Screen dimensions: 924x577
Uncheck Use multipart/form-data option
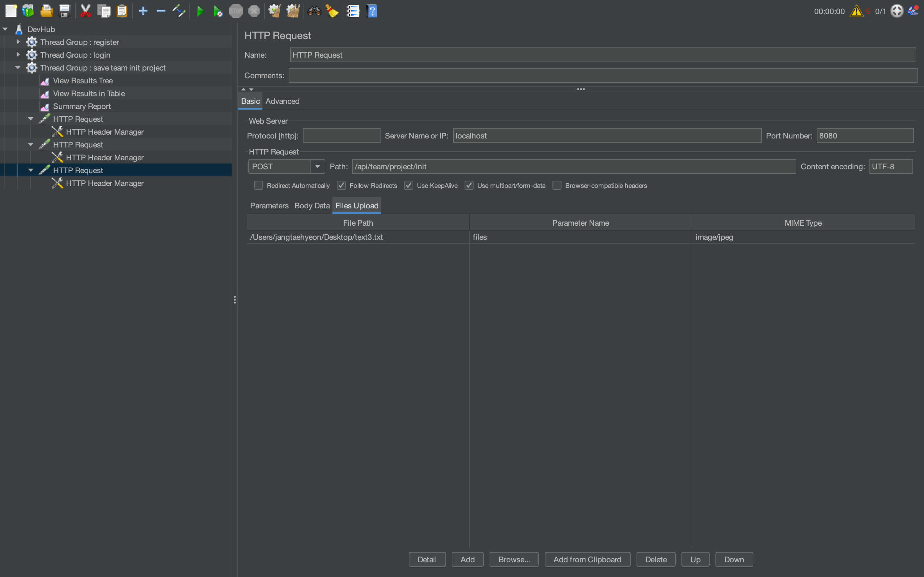coord(469,186)
